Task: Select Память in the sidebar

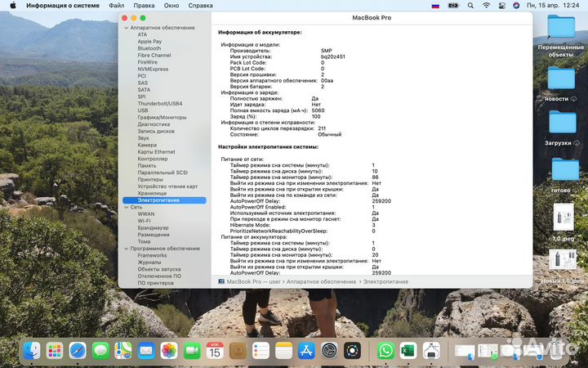Action: (147, 165)
